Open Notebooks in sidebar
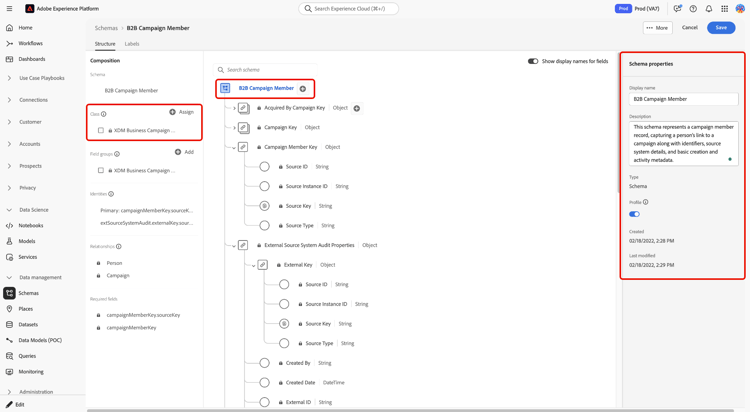This screenshot has height=412, width=750. coord(31,225)
